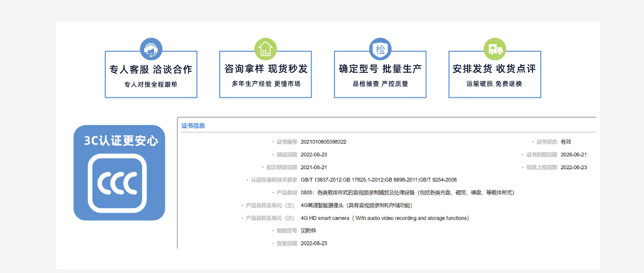The width and height of the screenshot is (644, 273).
Task: Click the 证书到期日期 label
Action: pos(541,154)
